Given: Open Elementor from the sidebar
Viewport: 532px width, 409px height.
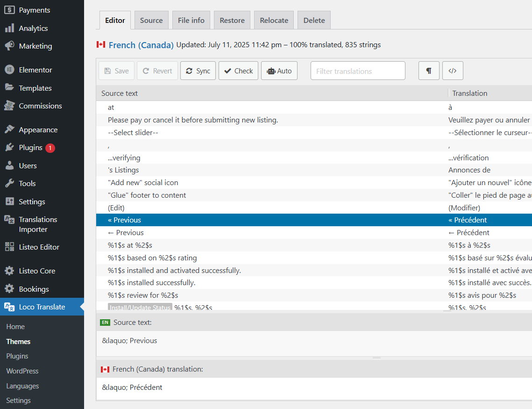Looking at the screenshot, I should [35, 70].
